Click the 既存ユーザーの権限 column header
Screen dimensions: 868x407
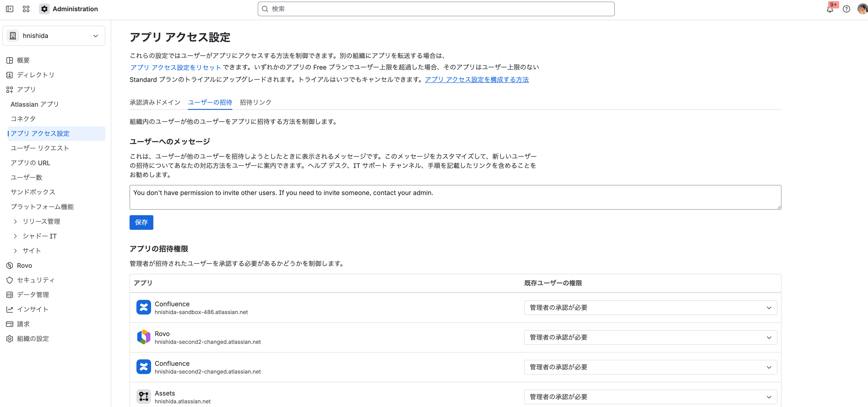(x=553, y=283)
